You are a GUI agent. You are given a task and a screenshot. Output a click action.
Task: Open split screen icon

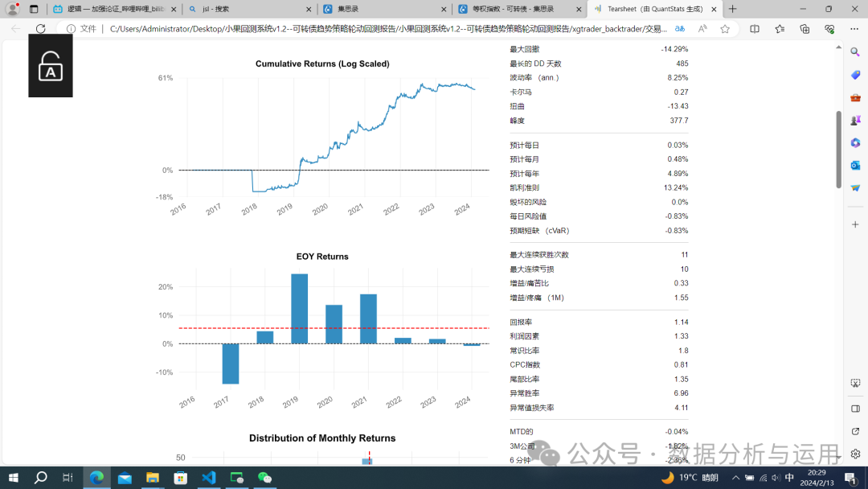tap(755, 29)
